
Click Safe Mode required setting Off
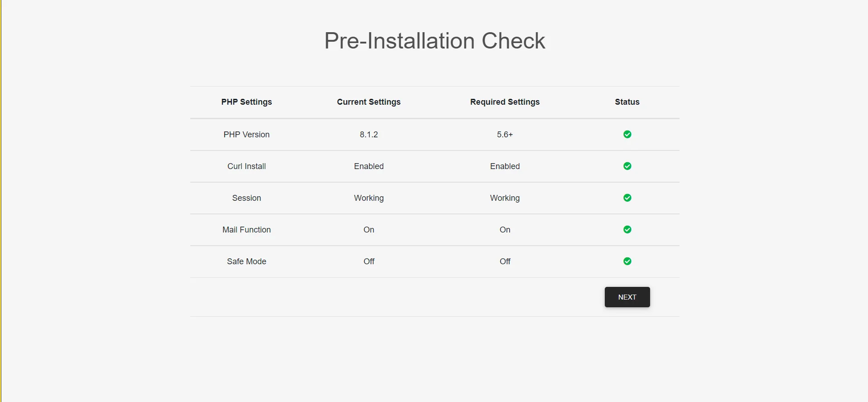[505, 262]
